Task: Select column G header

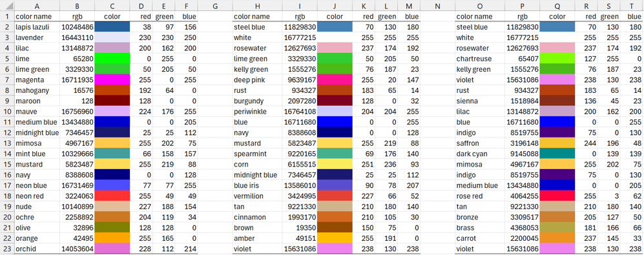Action: (215, 6)
